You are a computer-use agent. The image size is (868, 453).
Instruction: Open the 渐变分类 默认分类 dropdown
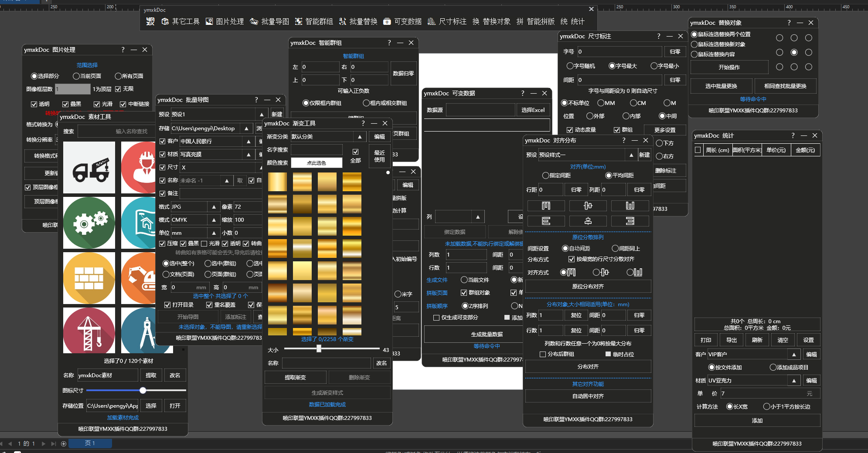pos(359,137)
